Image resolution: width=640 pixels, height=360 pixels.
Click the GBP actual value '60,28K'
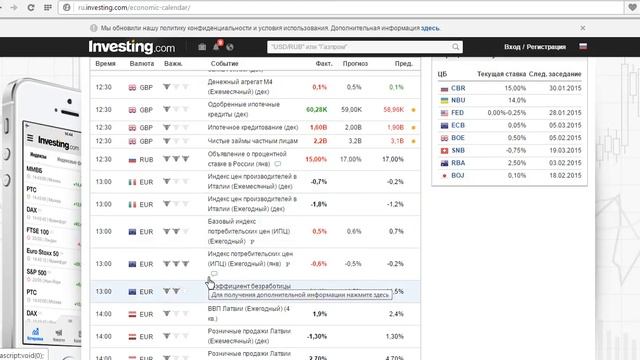click(x=316, y=109)
